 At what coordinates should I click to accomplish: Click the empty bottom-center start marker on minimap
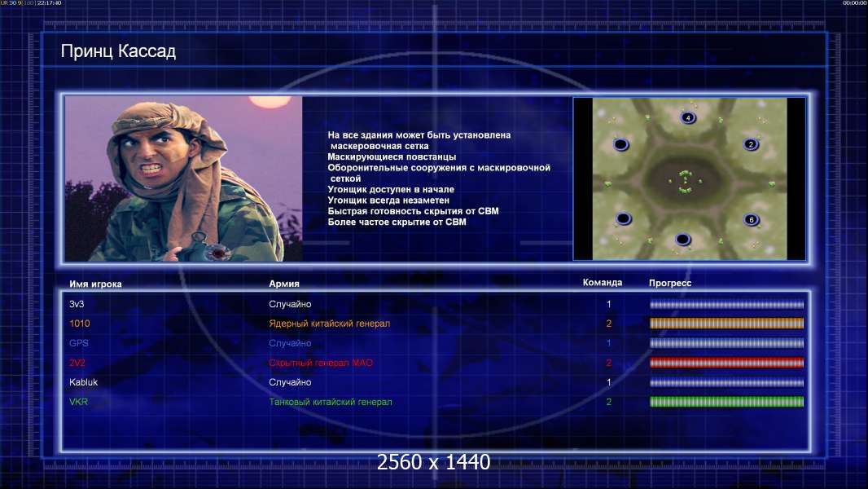click(682, 240)
